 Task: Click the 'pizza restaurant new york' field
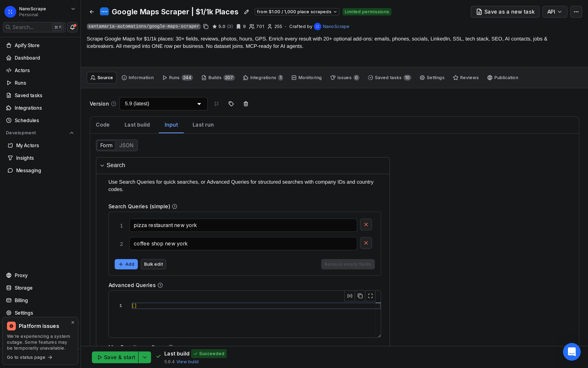pos(243,225)
